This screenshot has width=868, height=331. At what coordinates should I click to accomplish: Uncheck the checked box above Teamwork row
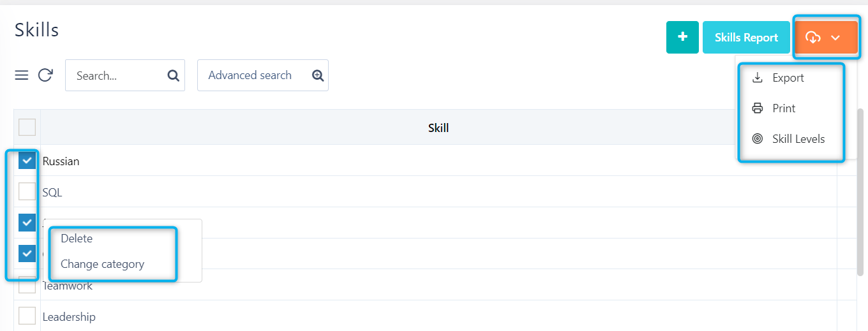pyautogui.click(x=27, y=254)
